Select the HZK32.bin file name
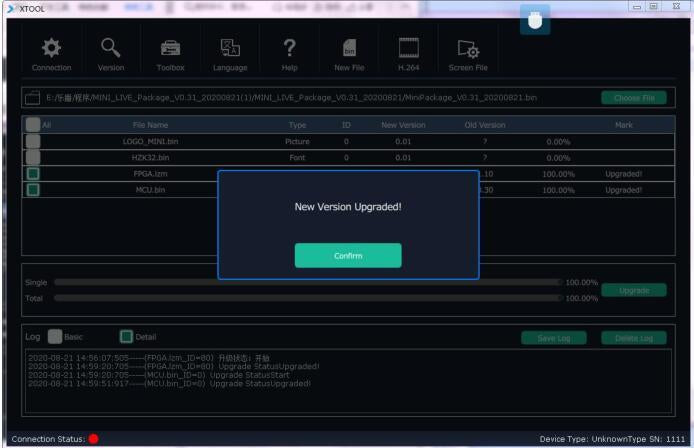This screenshot has width=694, height=448. (x=150, y=157)
